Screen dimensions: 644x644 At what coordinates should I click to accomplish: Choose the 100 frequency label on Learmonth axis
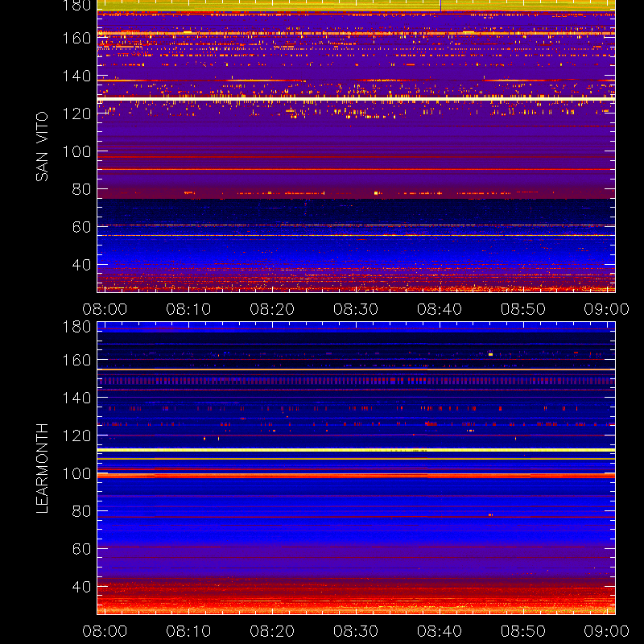click(x=76, y=473)
